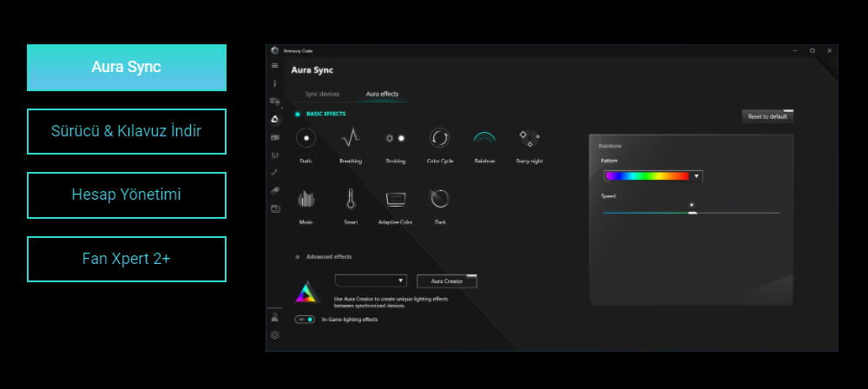
Task: Open the tuning sliders sidebar icon
Action: (274, 155)
